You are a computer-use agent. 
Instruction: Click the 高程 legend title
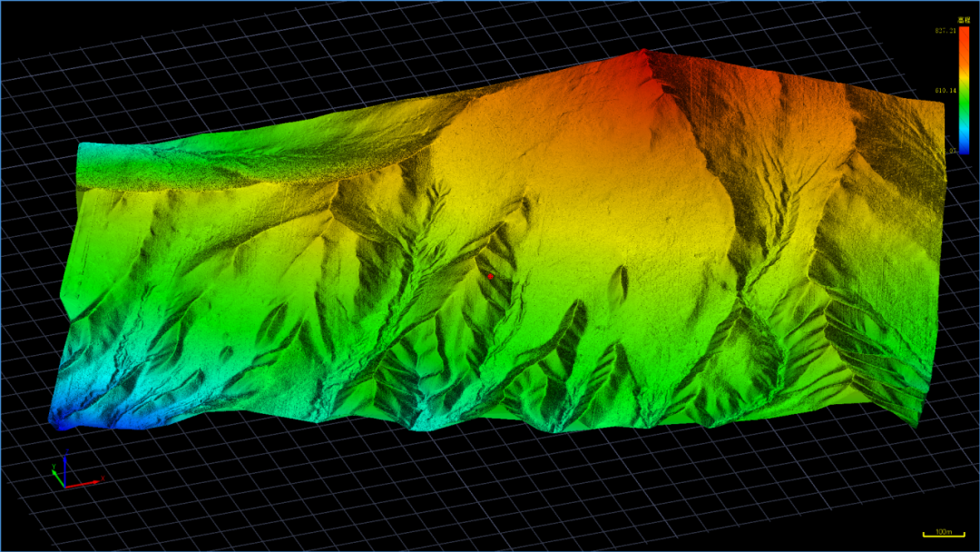[x=963, y=21]
